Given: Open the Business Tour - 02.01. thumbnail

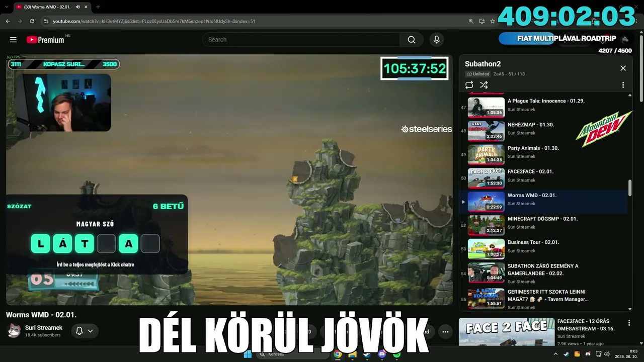Looking at the screenshot, I should click(486, 249).
